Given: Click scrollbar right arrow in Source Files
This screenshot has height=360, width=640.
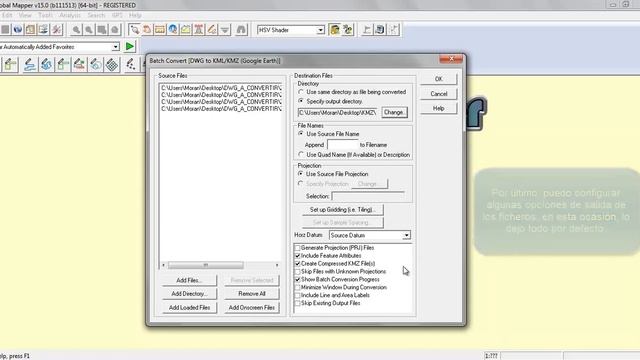Looking at the screenshot, I should coord(277,265).
